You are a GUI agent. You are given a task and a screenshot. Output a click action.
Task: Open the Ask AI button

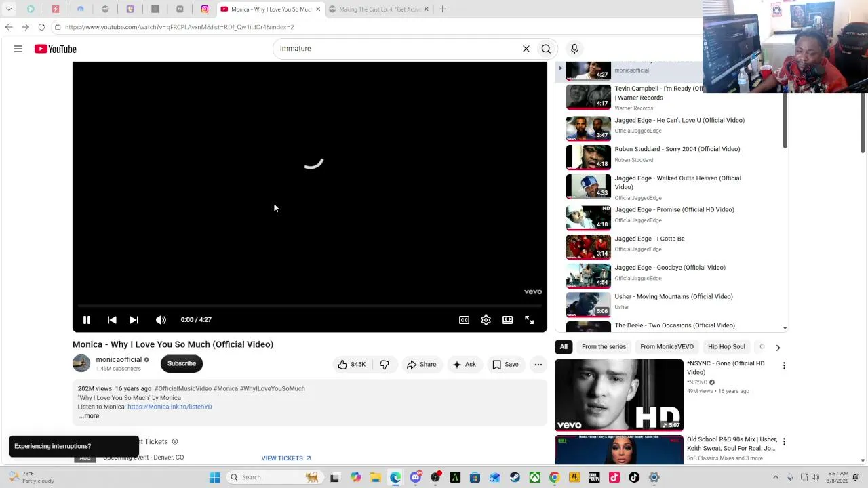(x=465, y=365)
